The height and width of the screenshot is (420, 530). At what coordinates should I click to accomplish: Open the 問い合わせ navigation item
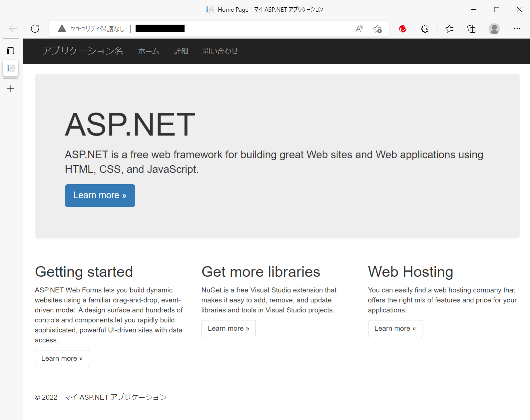point(221,51)
